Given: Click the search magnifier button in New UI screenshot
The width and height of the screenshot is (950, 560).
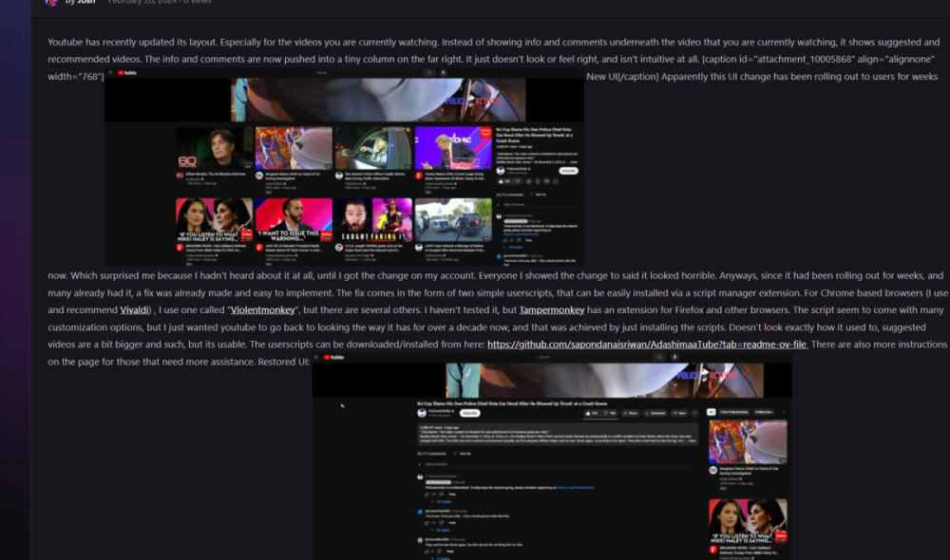Looking at the screenshot, I should click(429, 73).
